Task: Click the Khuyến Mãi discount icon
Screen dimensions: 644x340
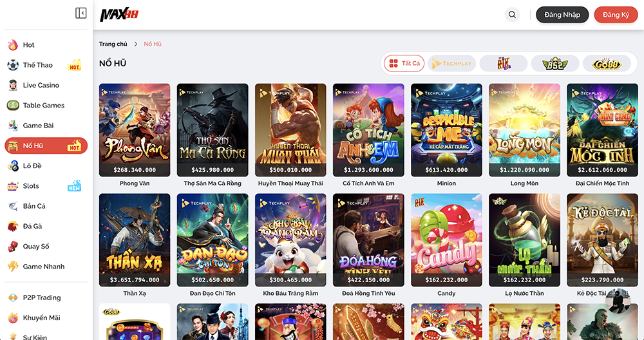Action: point(13,317)
